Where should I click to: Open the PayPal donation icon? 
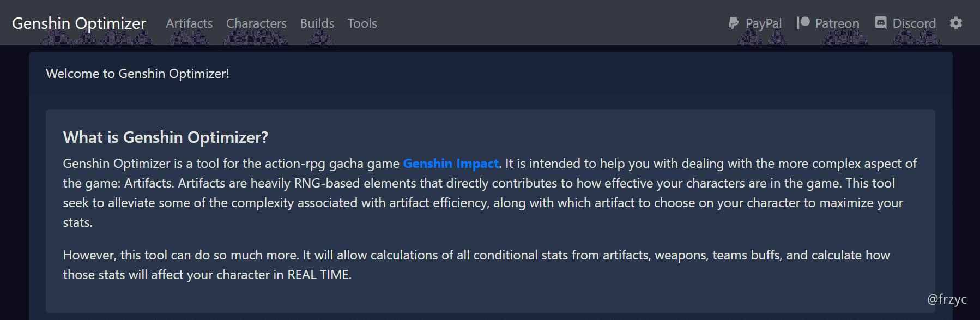[x=733, y=23]
